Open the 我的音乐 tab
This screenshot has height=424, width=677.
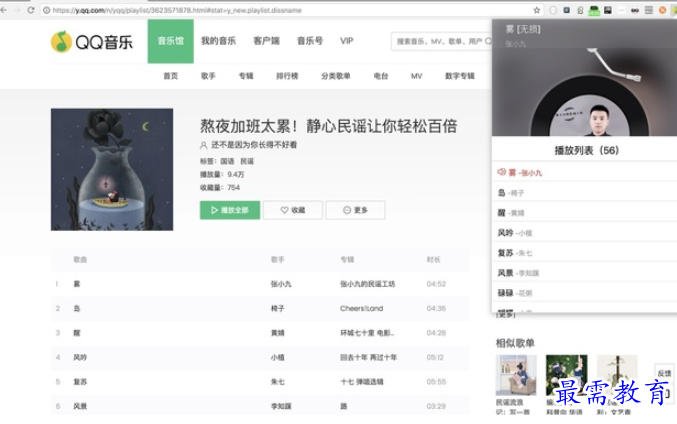tap(218, 41)
